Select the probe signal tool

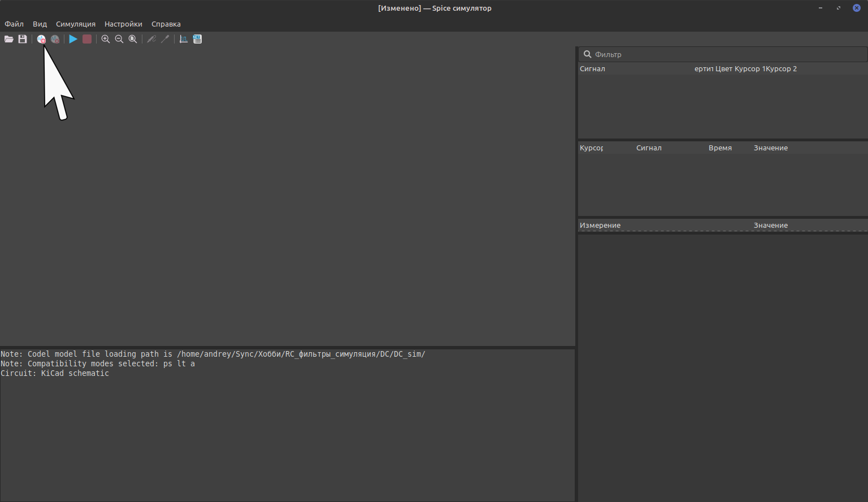click(151, 39)
